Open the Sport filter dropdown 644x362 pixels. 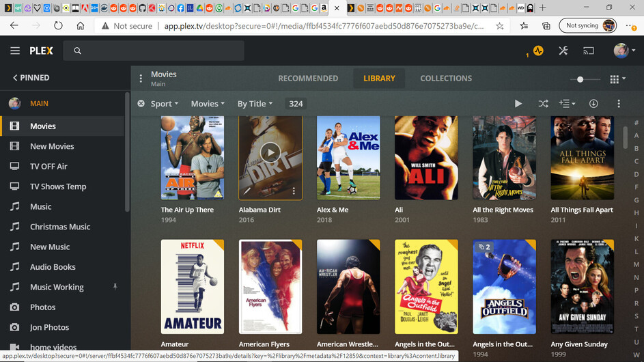[x=165, y=104]
